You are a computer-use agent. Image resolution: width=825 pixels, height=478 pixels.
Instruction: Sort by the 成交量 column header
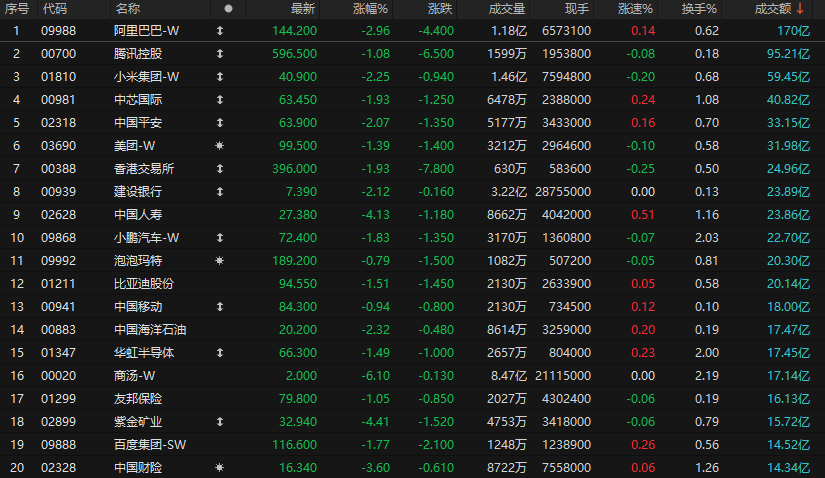pos(507,9)
